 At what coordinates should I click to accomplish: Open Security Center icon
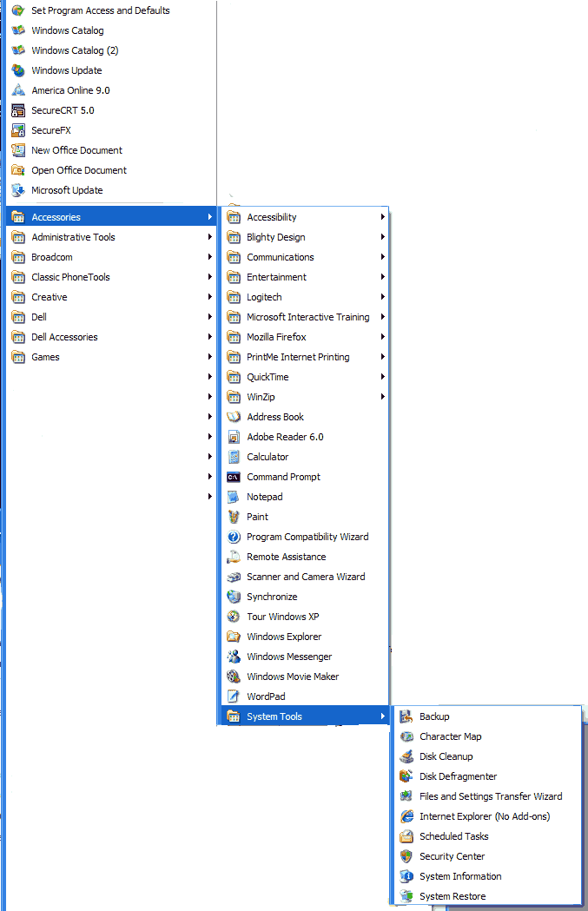(406, 856)
